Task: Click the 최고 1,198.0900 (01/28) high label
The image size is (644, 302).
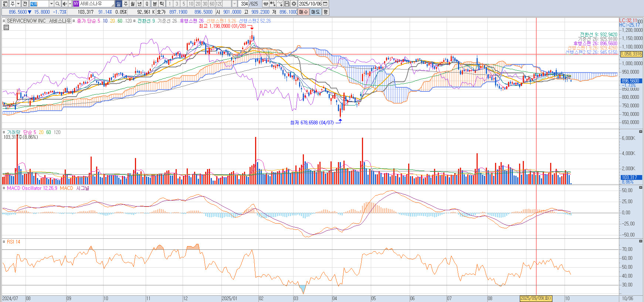Action: point(222,26)
